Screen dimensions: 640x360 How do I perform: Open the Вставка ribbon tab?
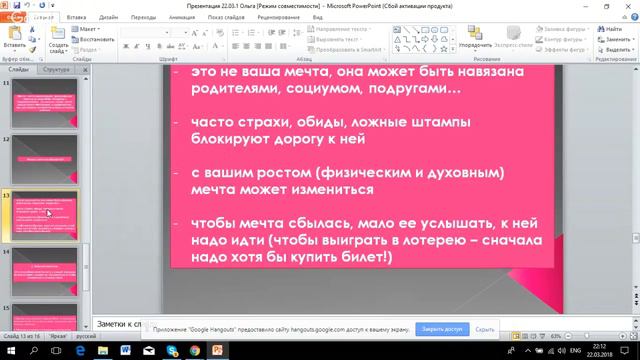[76, 18]
